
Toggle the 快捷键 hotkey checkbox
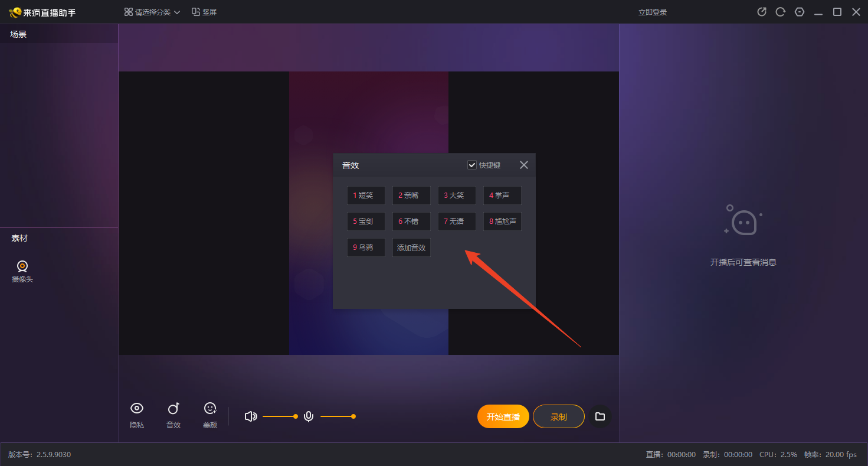click(471, 165)
